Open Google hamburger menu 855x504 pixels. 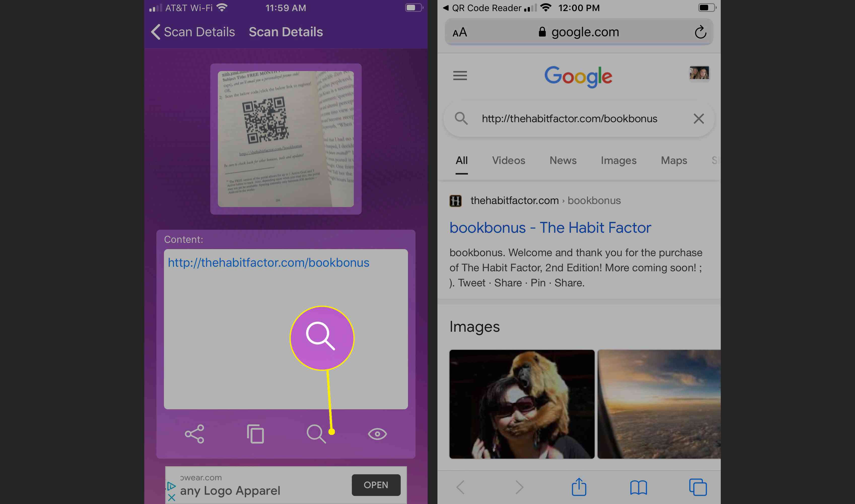click(x=460, y=75)
